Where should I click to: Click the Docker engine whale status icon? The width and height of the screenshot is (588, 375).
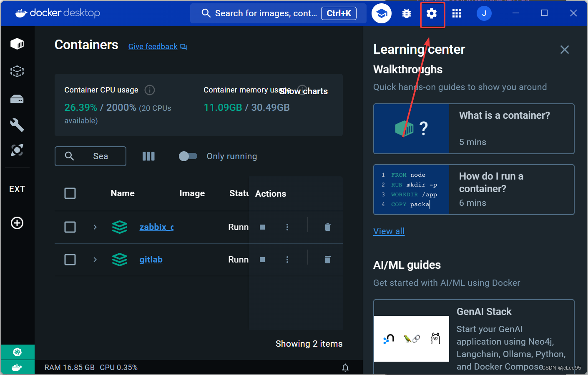tap(18, 367)
